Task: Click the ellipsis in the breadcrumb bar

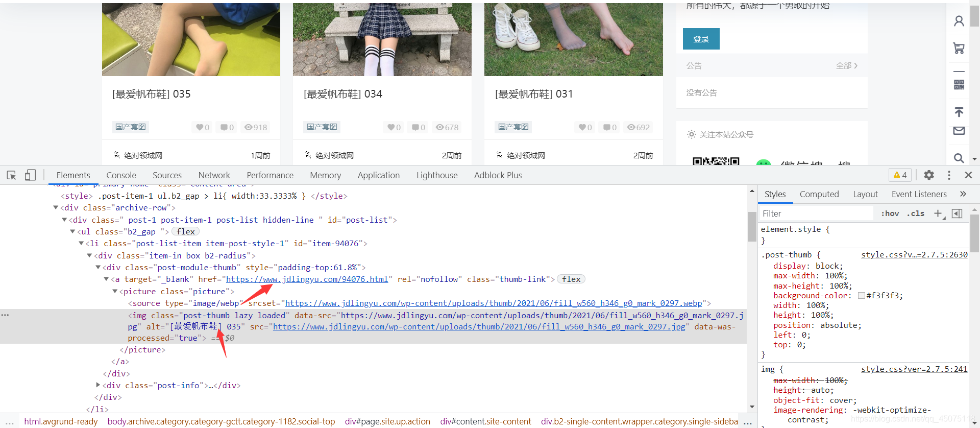Action: pyautogui.click(x=748, y=422)
